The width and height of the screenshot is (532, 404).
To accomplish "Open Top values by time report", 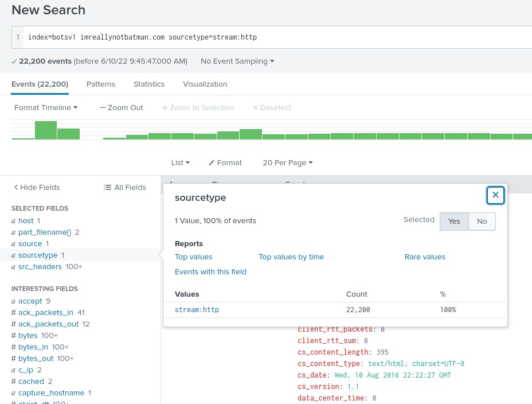I will (291, 257).
